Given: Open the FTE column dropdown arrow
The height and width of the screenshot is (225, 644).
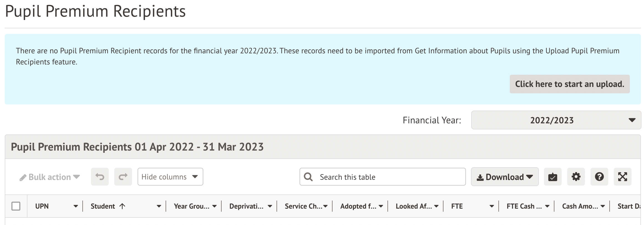Looking at the screenshot, I should [492, 206].
